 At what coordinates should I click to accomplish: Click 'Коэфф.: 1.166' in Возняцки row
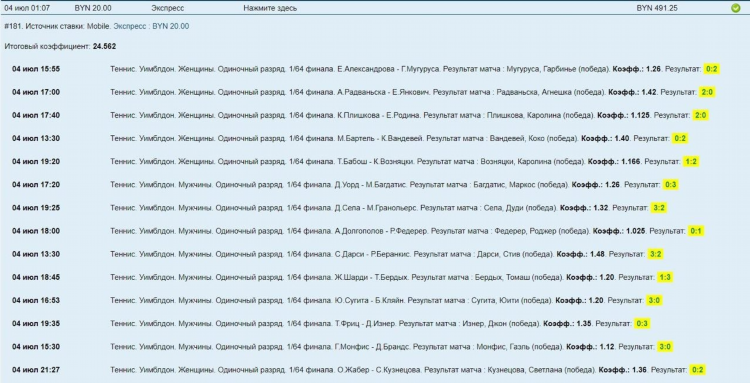tap(614, 162)
